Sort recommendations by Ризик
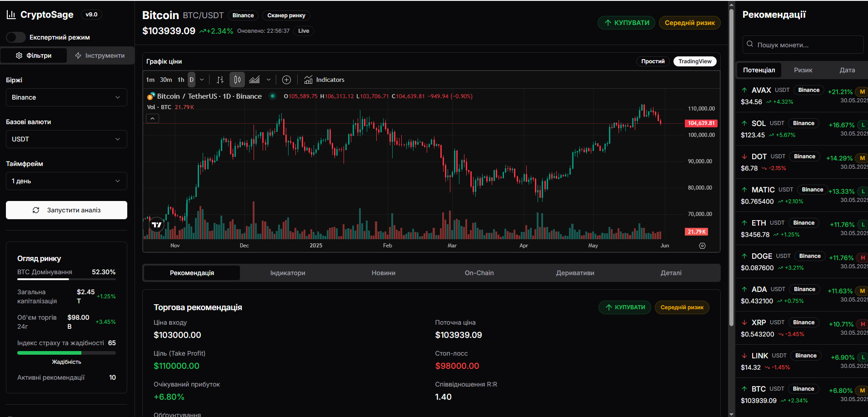Screen dimensions: 868x417 (x=803, y=70)
